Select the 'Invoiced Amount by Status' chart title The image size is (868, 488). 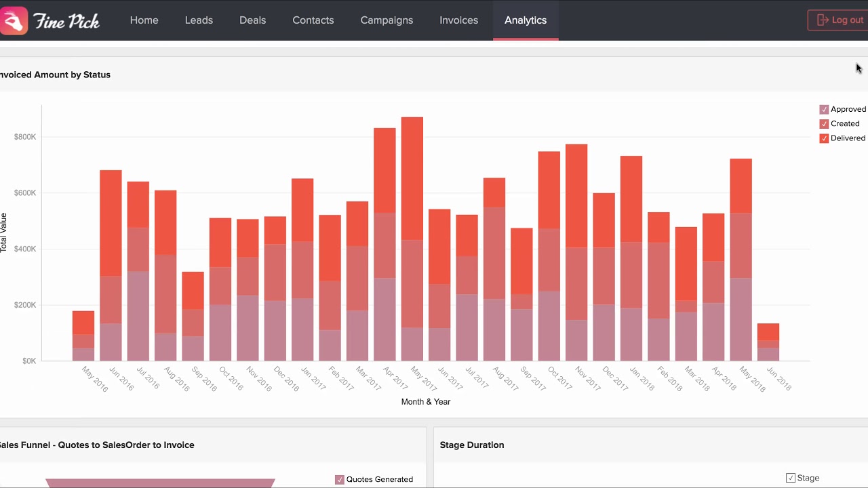click(x=54, y=75)
